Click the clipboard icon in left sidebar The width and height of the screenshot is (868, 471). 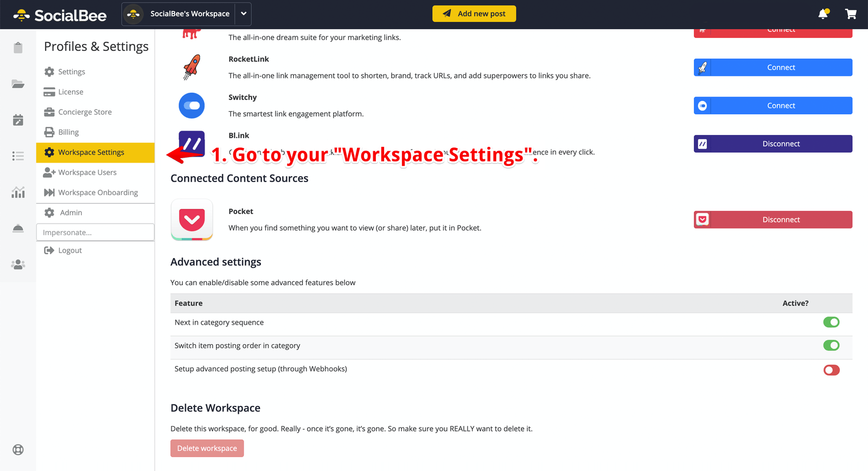tap(18, 48)
